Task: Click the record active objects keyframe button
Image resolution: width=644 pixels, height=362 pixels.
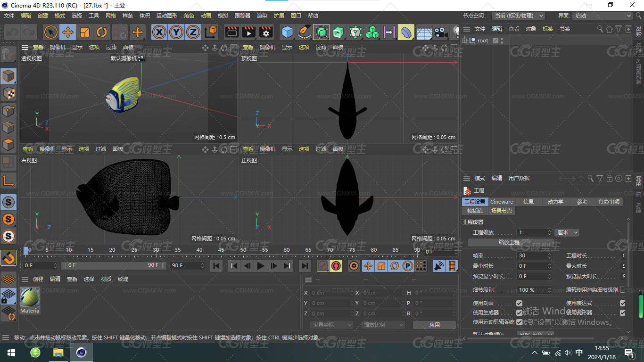Action: coord(323,266)
